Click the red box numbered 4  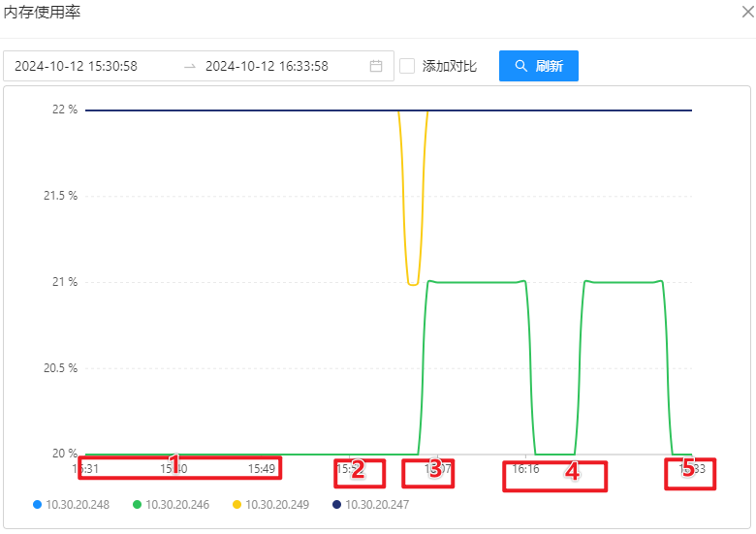[554, 476]
